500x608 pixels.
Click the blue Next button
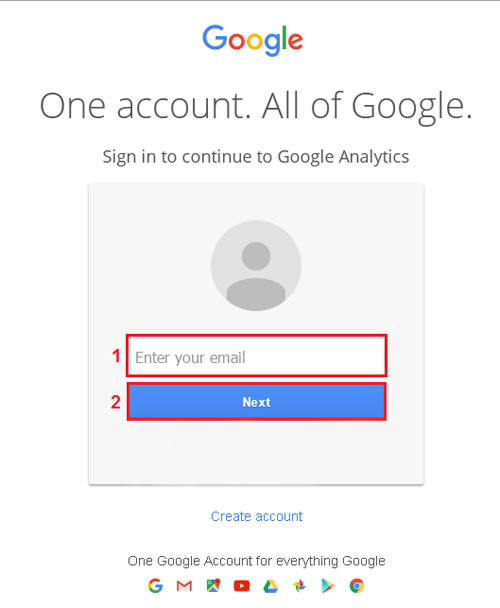coord(256,402)
